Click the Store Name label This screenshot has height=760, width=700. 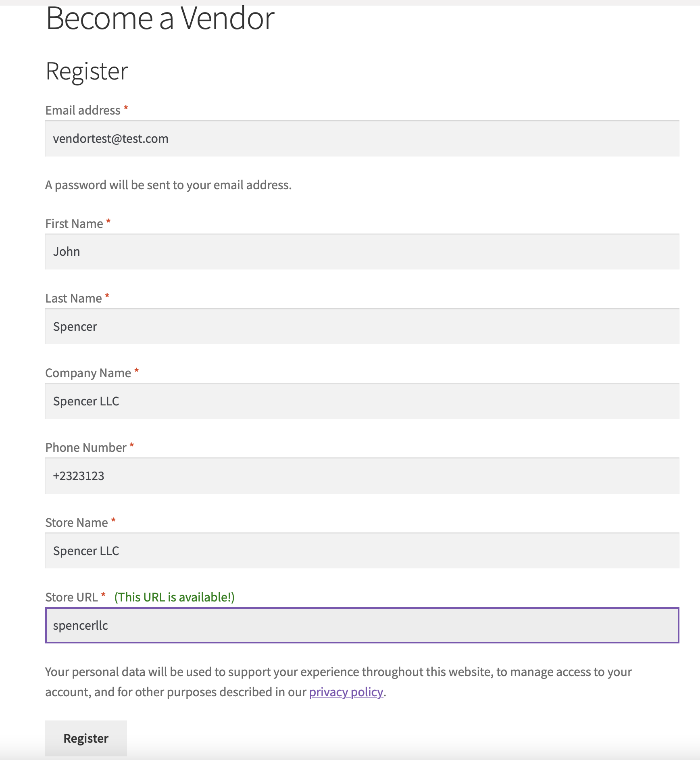pos(77,522)
